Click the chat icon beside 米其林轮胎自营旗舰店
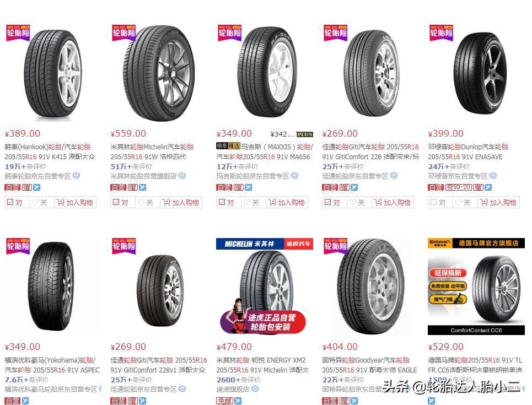 point(182,176)
